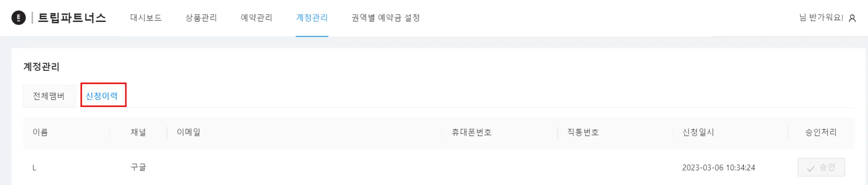Click the round Trip Partners logo icon

point(18,18)
